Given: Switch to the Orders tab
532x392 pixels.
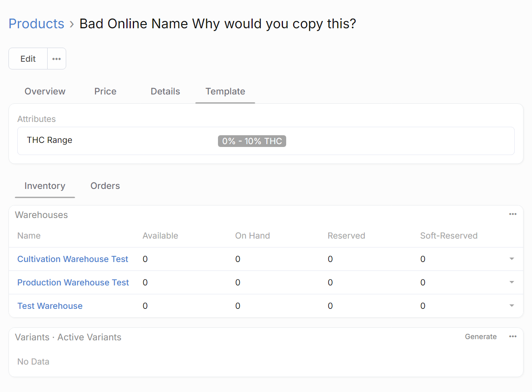Looking at the screenshot, I should point(105,186).
